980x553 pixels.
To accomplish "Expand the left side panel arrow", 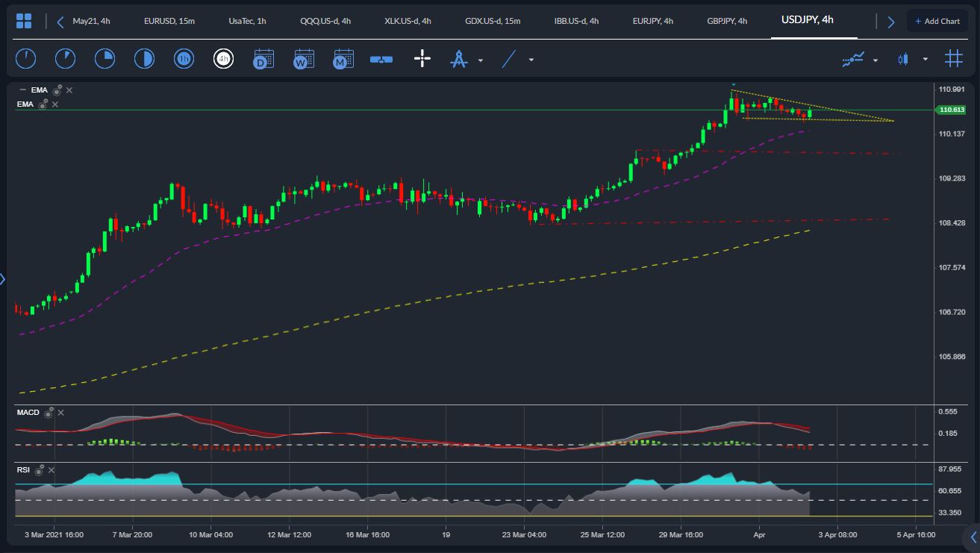I will [3, 279].
